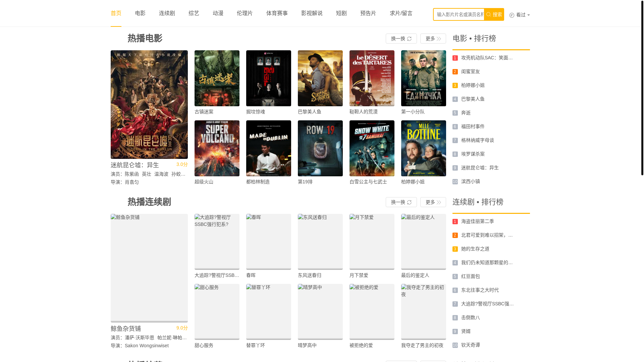The image size is (644, 362).
Task: Click the search magnifier button
Action: tap(494, 14)
